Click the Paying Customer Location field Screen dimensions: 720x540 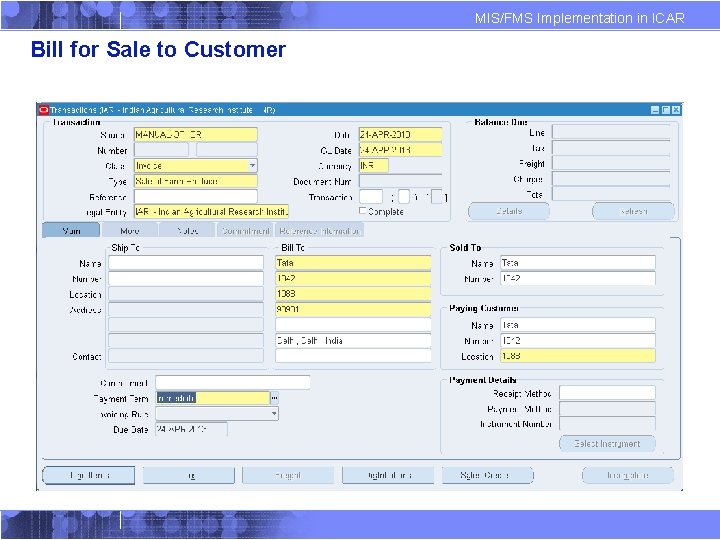pyautogui.click(x=578, y=356)
